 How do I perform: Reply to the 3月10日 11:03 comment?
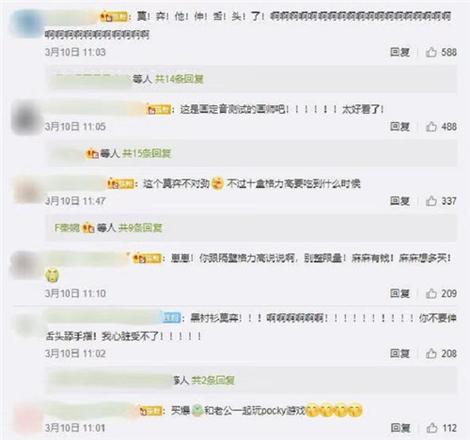(x=400, y=52)
